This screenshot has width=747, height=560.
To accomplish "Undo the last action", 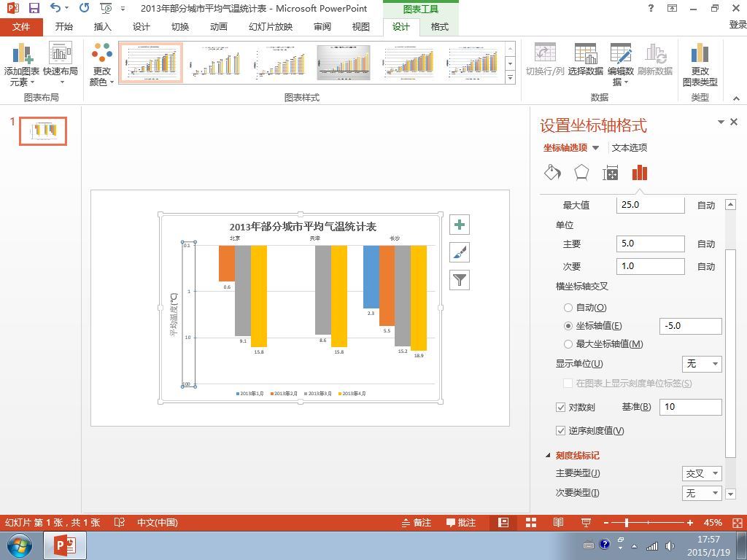I will [55, 8].
